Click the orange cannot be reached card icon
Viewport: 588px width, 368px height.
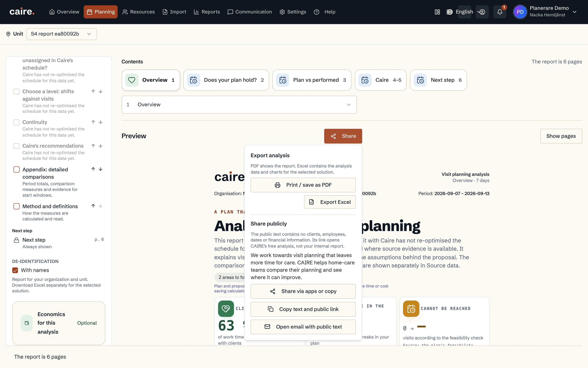[411, 309]
